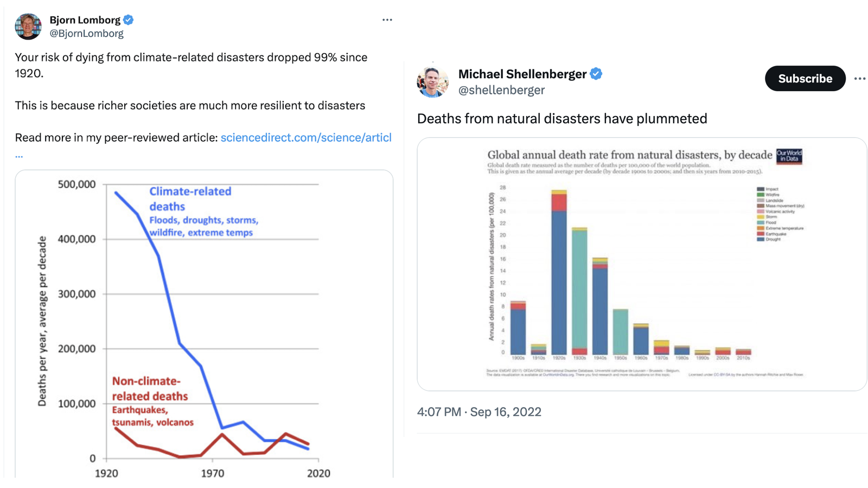The width and height of the screenshot is (868, 488).
Task: Open the climate-related deaths line chart image
Action: (x=204, y=324)
